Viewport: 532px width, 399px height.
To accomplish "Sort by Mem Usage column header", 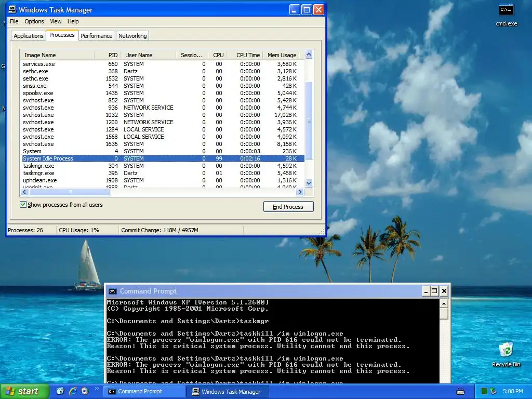I will 282,55.
